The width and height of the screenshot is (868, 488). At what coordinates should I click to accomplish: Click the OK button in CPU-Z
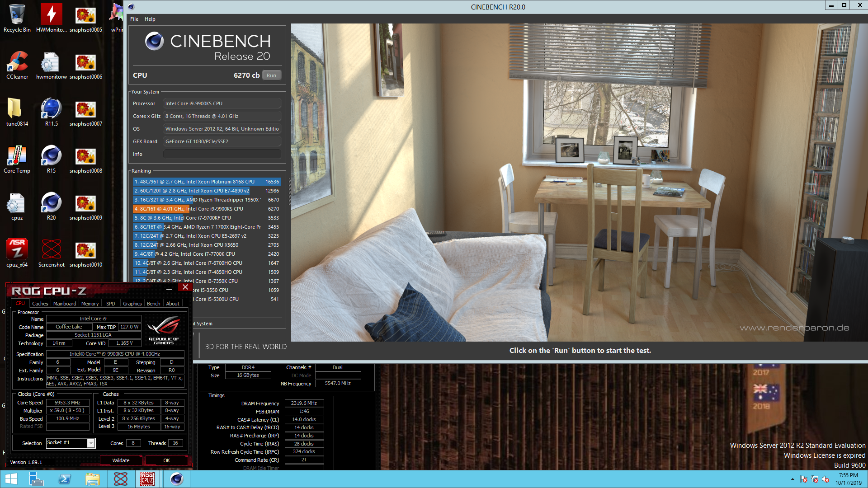click(166, 460)
